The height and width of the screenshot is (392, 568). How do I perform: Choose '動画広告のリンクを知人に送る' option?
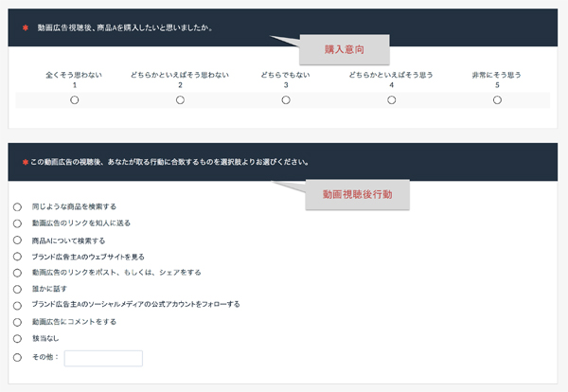pos(17,223)
